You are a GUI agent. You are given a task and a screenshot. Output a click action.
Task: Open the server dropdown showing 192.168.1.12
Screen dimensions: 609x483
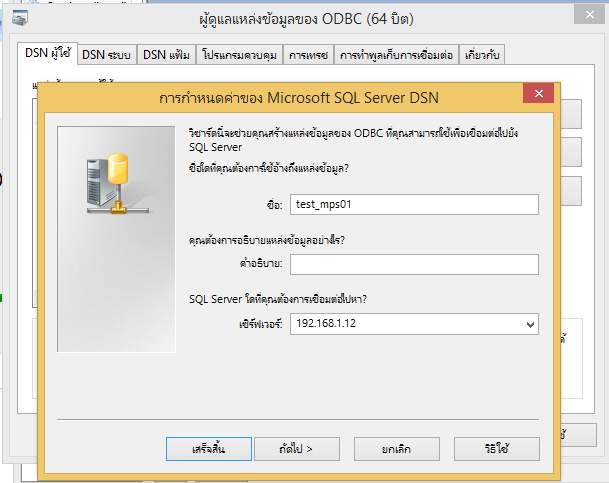[x=530, y=324]
